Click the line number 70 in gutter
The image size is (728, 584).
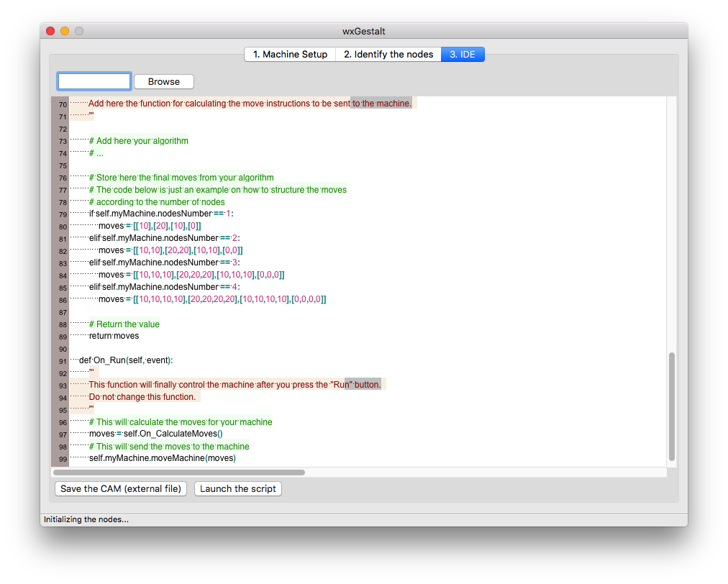(x=63, y=104)
